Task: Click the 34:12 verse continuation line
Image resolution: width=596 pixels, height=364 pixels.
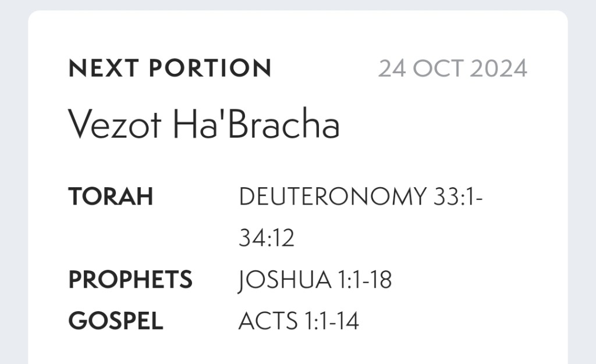Action: click(x=267, y=238)
